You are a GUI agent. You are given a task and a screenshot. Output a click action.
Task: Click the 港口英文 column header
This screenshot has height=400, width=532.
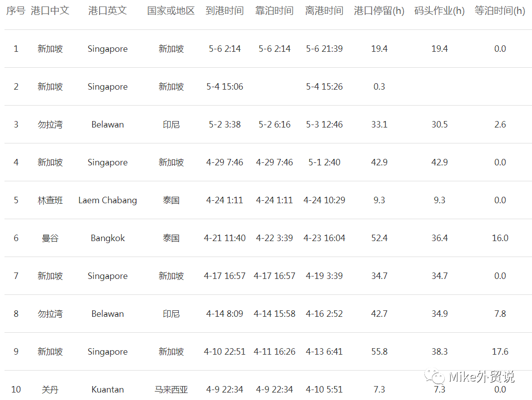[x=108, y=9]
